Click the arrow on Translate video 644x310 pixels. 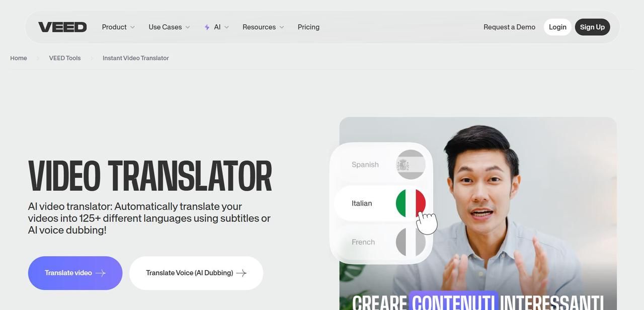click(101, 273)
